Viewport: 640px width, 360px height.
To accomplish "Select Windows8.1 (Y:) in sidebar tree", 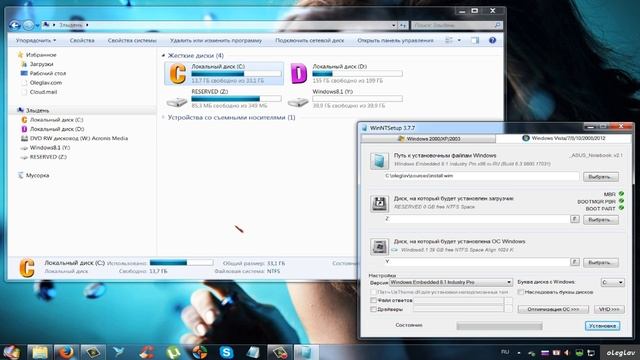I will coord(45,148).
